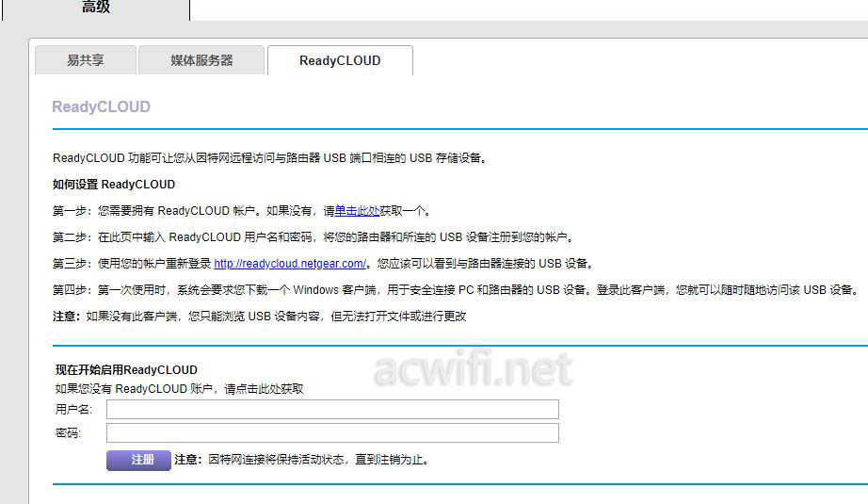This screenshot has height=504, width=868.
Task: Click the 注意 line about missing client
Action: [x=260, y=317]
